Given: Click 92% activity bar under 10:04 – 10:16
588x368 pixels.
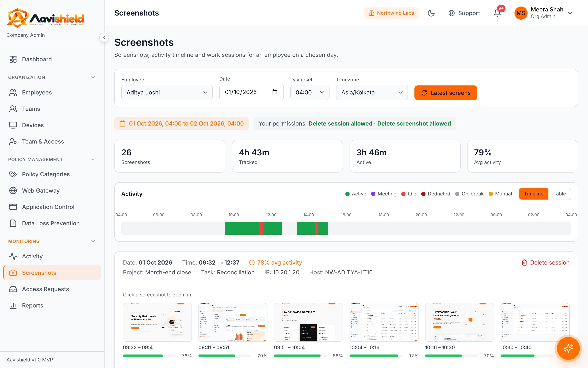Looking at the screenshot, I should pyautogui.click(x=376, y=356).
